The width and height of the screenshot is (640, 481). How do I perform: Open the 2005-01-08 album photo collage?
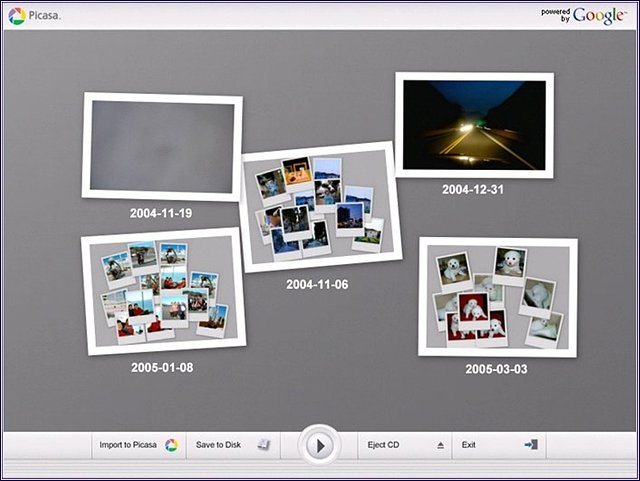click(x=162, y=291)
